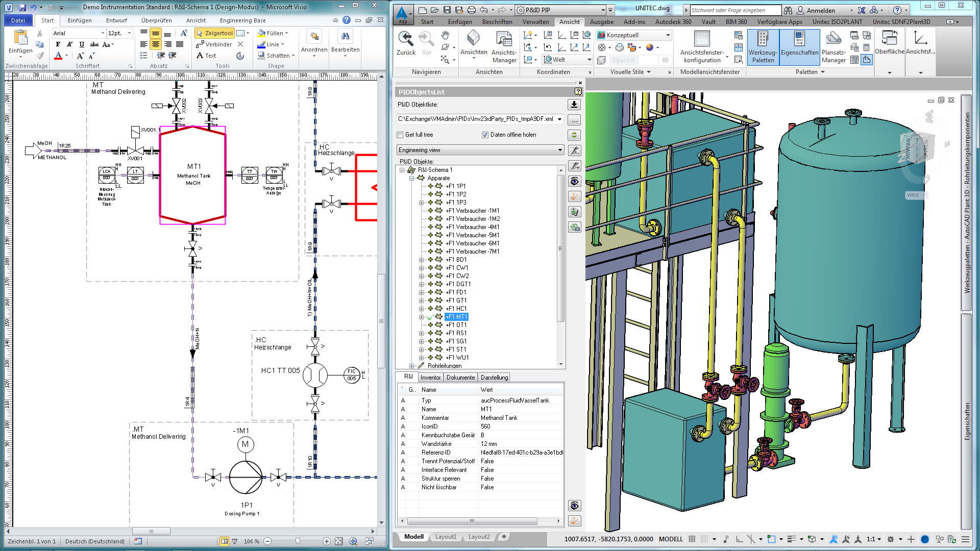Toggle visibility checkmark next to +F1 MT1

click(x=429, y=316)
